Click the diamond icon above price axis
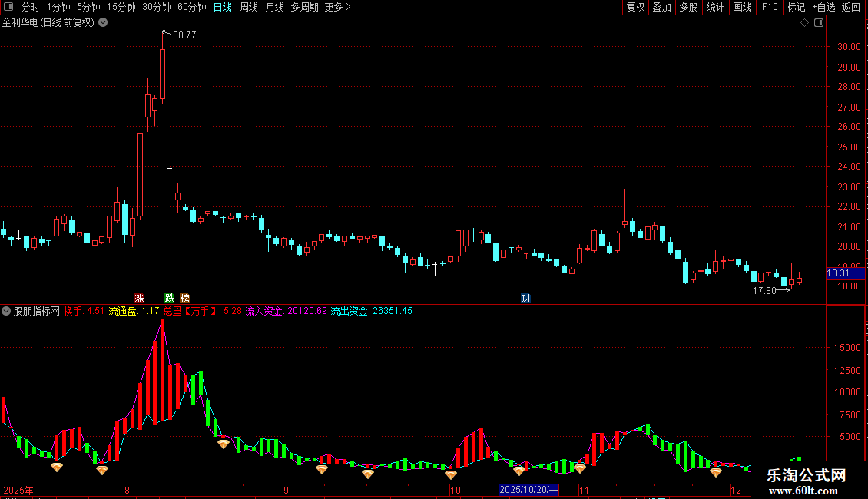Viewport: 868px width, 499px height. click(805, 23)
